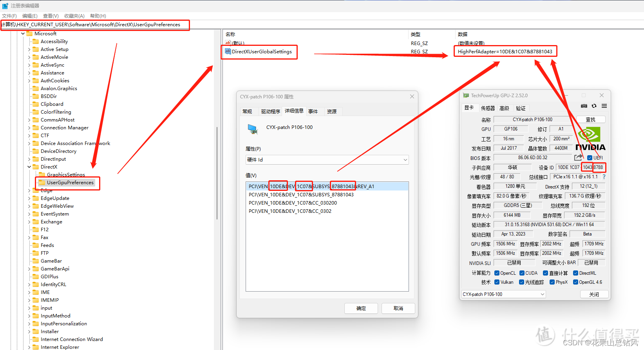
Task: Click BIOS export share-arrow icon in GPU-Z
Action: coord(578,158)
